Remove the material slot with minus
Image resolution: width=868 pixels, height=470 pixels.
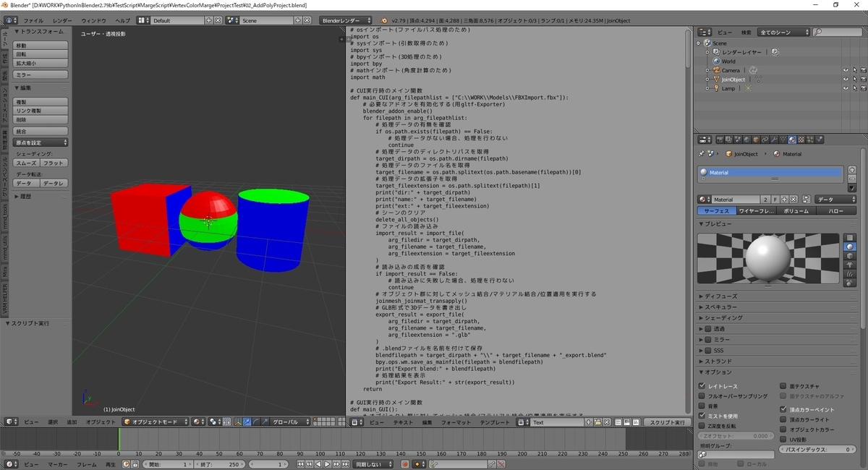(x=852, y=178)
